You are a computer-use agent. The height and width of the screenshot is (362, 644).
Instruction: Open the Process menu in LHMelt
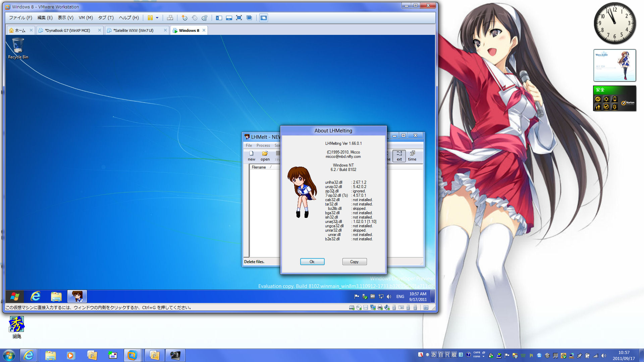[263, 145]
